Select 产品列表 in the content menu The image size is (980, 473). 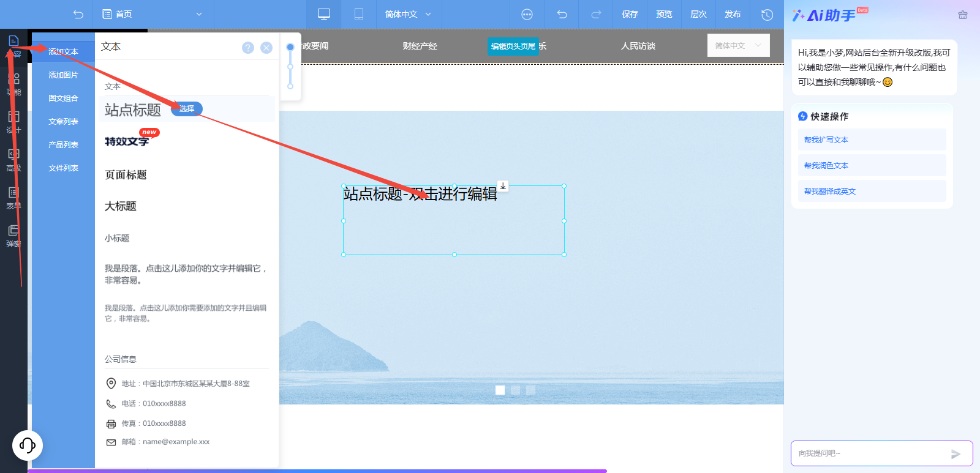[64, 145]
